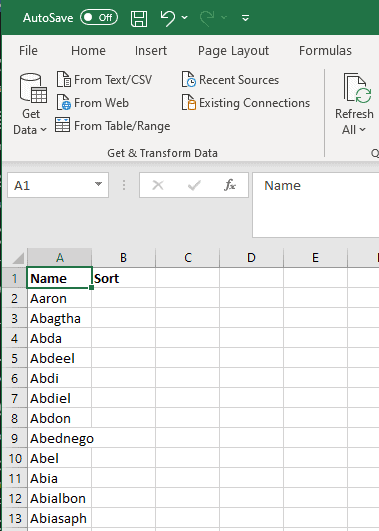Select the cell containing Abiasaph
Screen dimensions: 379x531
pyautogui.click(x=60, y=518)
